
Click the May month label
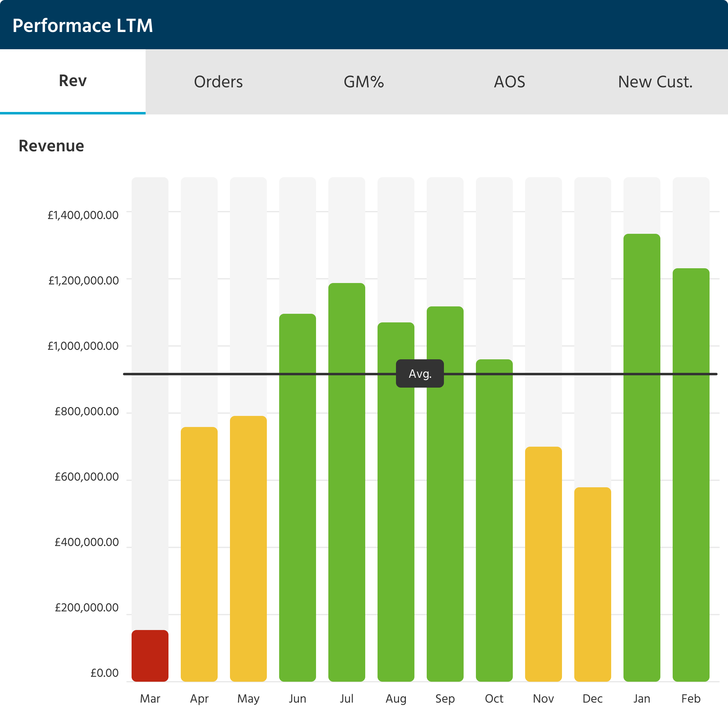(248, 699)
